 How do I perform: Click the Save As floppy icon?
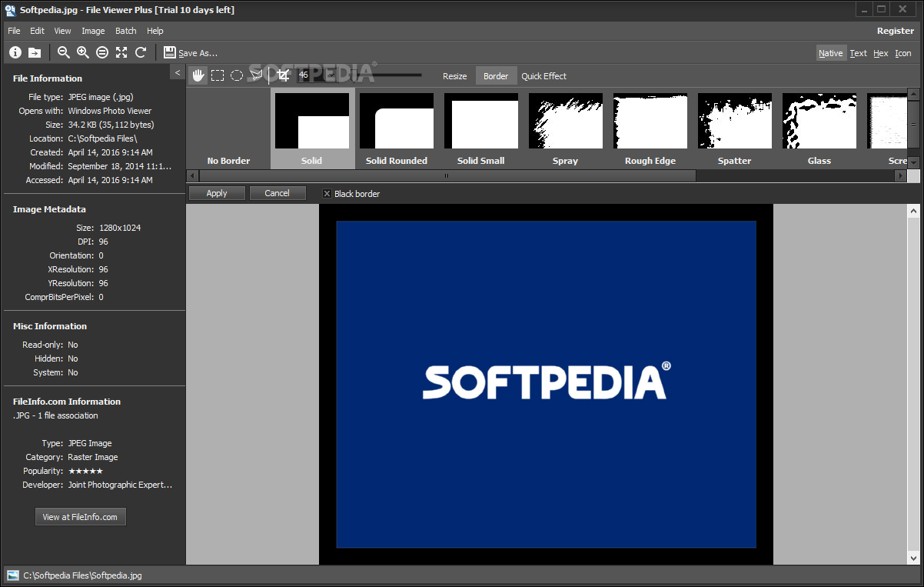(170, 52)
